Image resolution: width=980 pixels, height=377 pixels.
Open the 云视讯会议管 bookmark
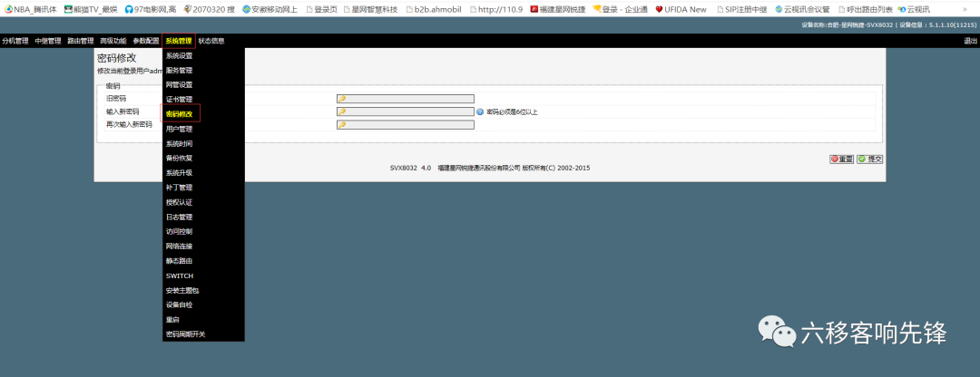point(802,9)
